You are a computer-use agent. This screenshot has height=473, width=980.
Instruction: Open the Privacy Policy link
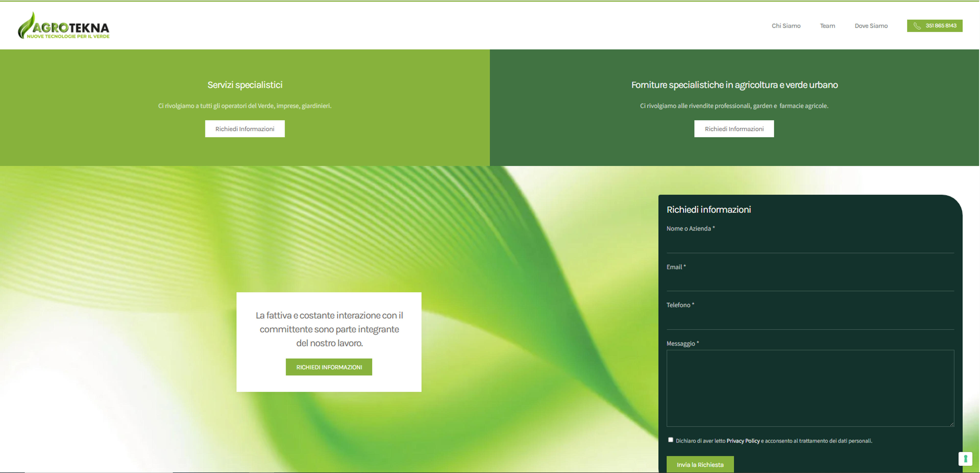[743, 441]
